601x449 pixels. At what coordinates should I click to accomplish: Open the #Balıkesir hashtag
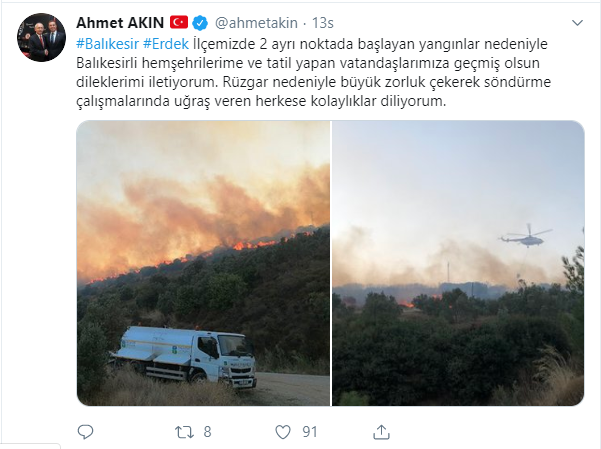pos(107,44)
